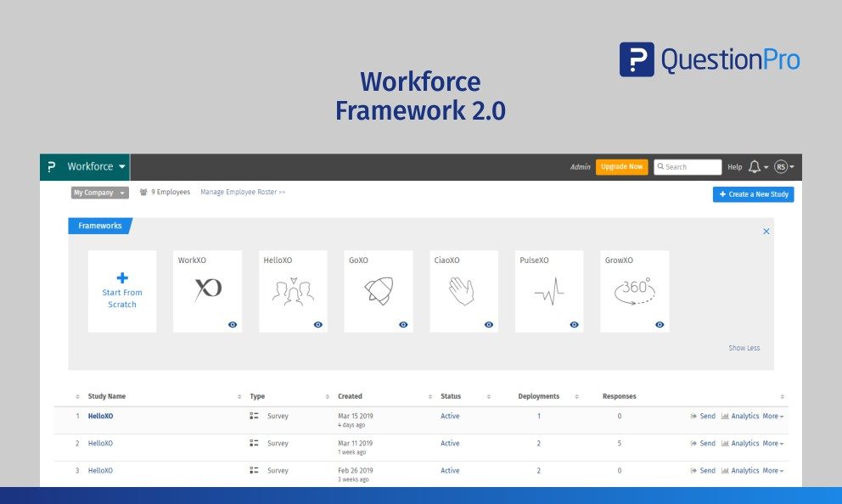The height and width of the screenshot is (504, 842).
Task: Collapse frameworks with Show Less
Action: pyautogui.click(x=744, y=348)
